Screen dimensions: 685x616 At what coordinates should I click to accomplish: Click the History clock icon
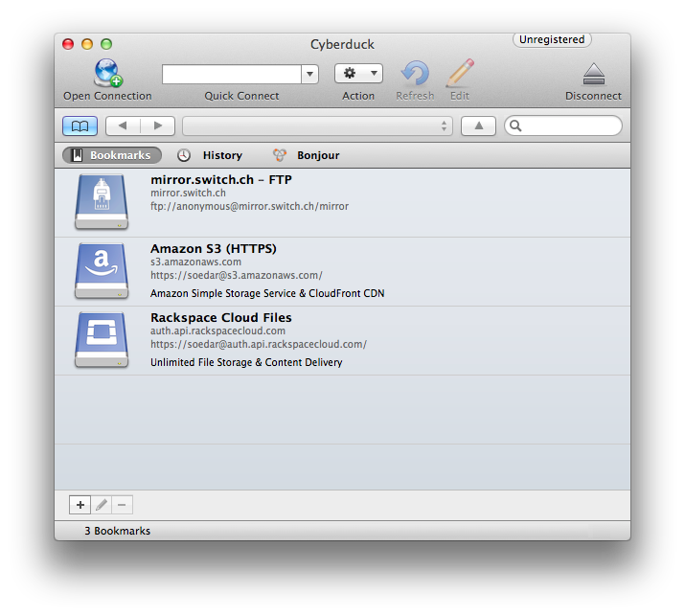point(184,155)
